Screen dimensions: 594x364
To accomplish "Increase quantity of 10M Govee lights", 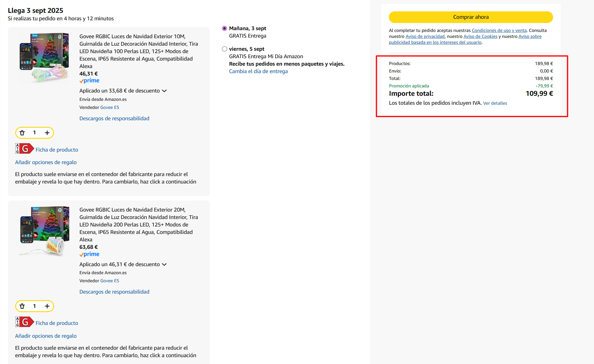I will 47,133.
